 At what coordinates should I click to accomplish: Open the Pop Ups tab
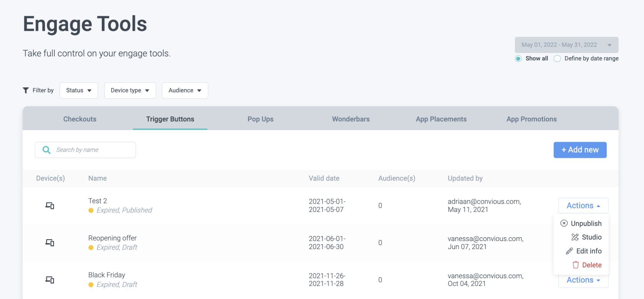[x=261, y=119]
